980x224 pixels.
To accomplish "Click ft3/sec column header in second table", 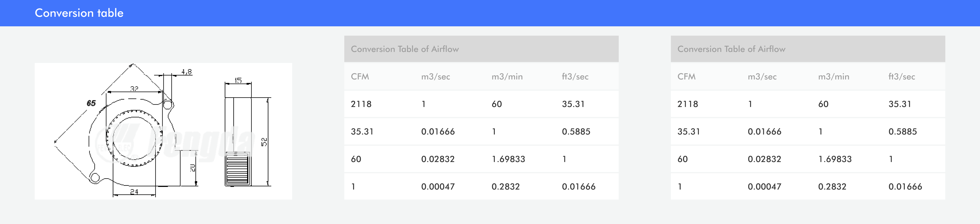I will 902,76.
